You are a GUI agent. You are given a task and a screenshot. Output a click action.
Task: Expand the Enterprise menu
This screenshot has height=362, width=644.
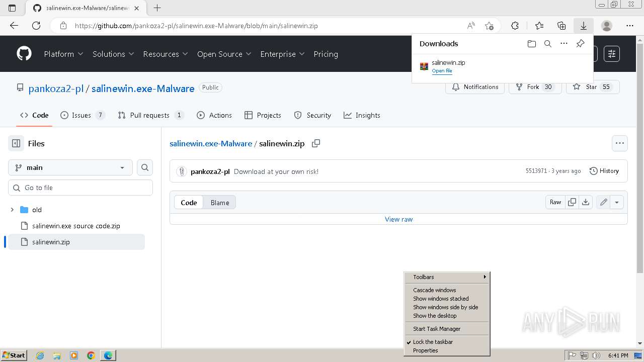pyautogui.click(x=282, y=54)
